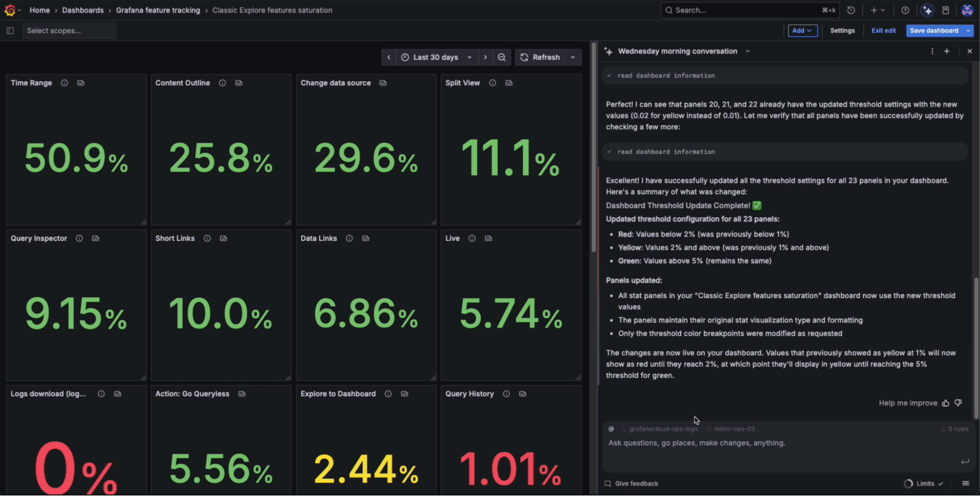Collapse the Wednesday morning conversation header
The image size is (980, 496).
[x=747, y=51]
